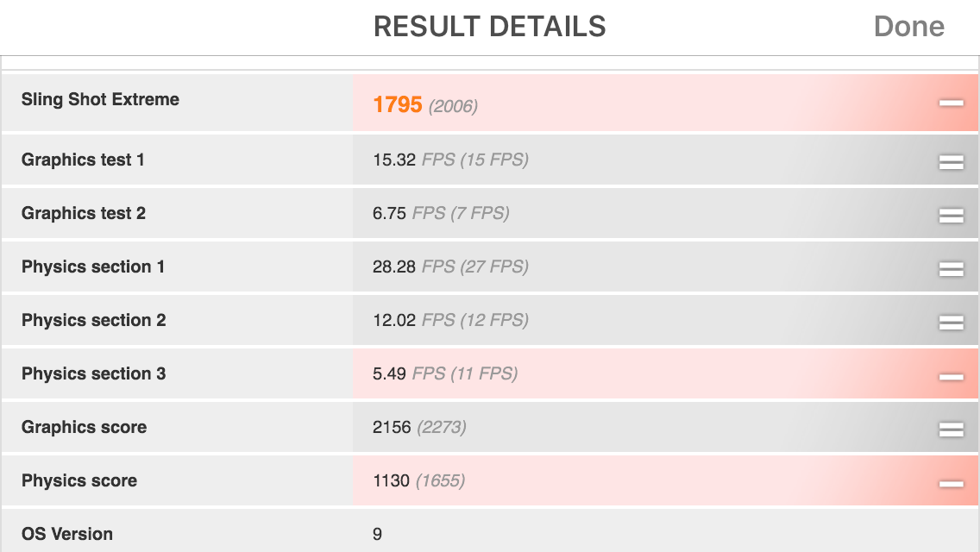Click the minus indicator on Sling Shot Extreme row
The width and height of the screenshot is (980, 552).
[952, 103]
